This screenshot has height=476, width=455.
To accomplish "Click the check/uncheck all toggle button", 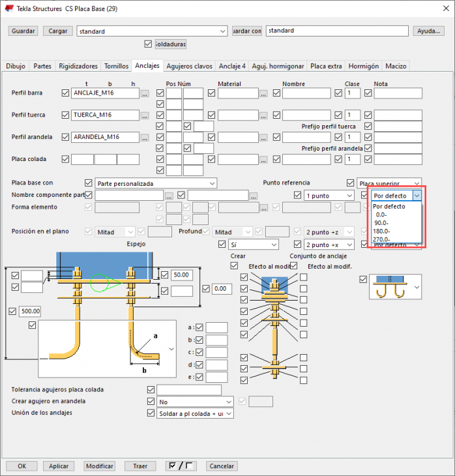I will coord(181,466).
